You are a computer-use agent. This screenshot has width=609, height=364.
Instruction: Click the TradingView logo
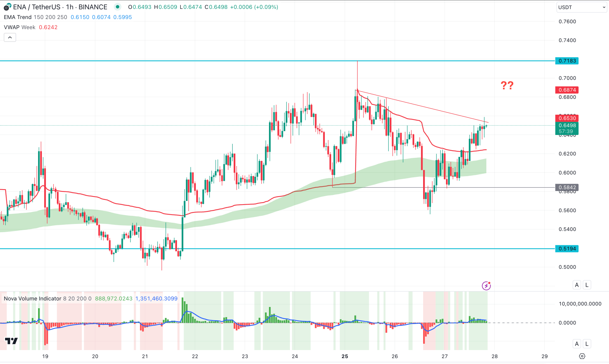11,341
